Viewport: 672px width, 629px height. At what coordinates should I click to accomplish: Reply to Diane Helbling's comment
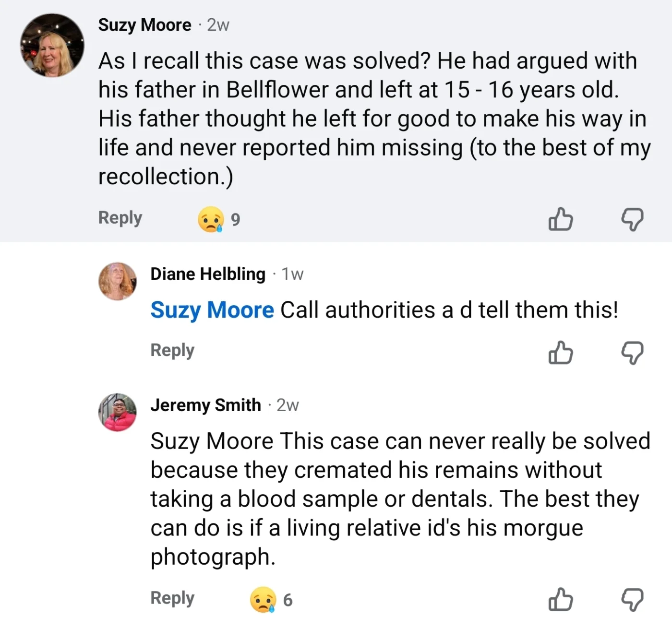[x=172, y=350]
